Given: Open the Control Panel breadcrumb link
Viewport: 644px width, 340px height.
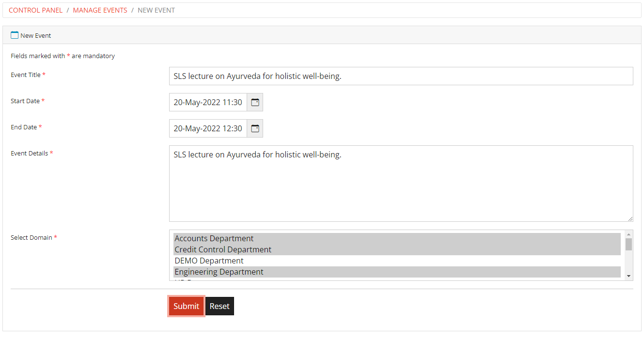Looking at the screenshot, I should [x=35, y=10].
